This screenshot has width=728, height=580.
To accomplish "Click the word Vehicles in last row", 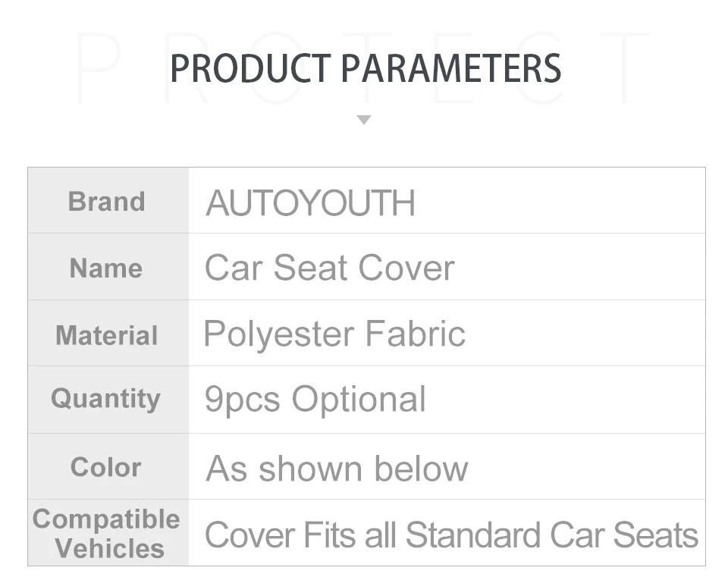I will tap(110, 548).
